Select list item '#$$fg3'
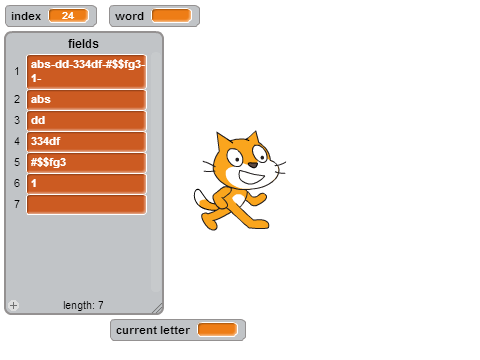The width and height of the screenshot is (480, 360). pos(87,163)
